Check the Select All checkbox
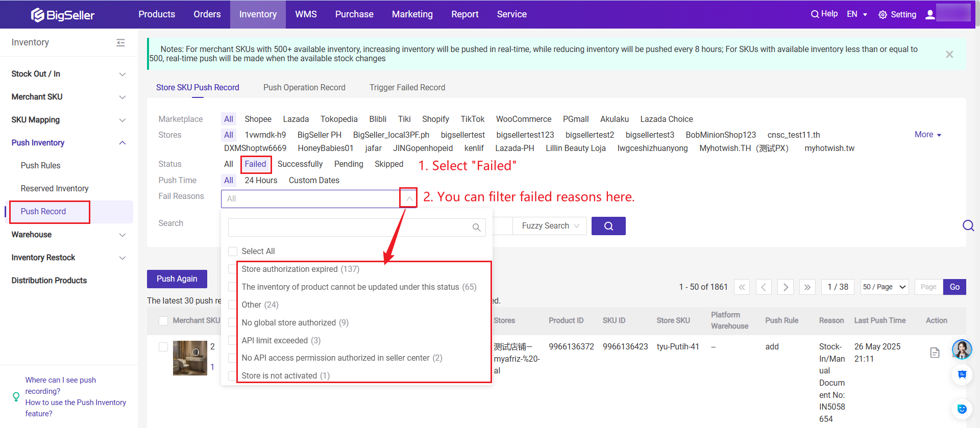This screenshot has height=428, width=980. coord(233,251)
